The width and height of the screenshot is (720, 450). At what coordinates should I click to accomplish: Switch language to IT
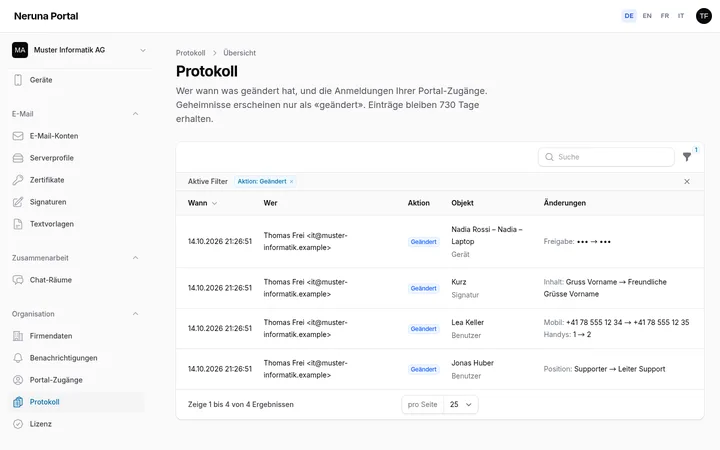click(681, 16)
